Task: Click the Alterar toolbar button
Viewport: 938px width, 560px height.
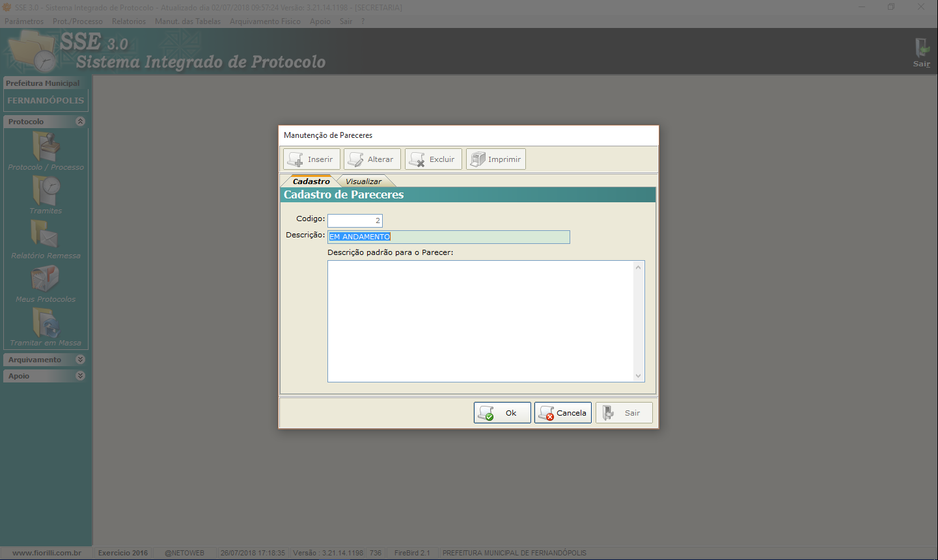Action: coord(372,159)
